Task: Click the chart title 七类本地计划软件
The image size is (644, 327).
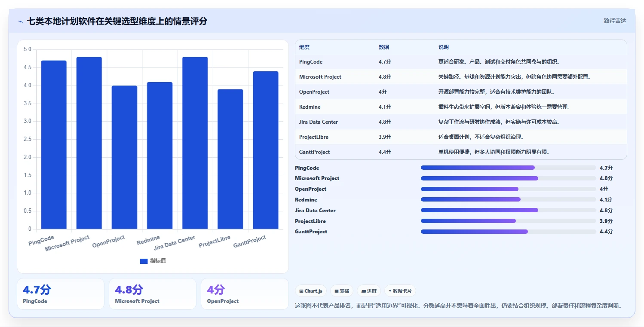Action: point(117,21)
